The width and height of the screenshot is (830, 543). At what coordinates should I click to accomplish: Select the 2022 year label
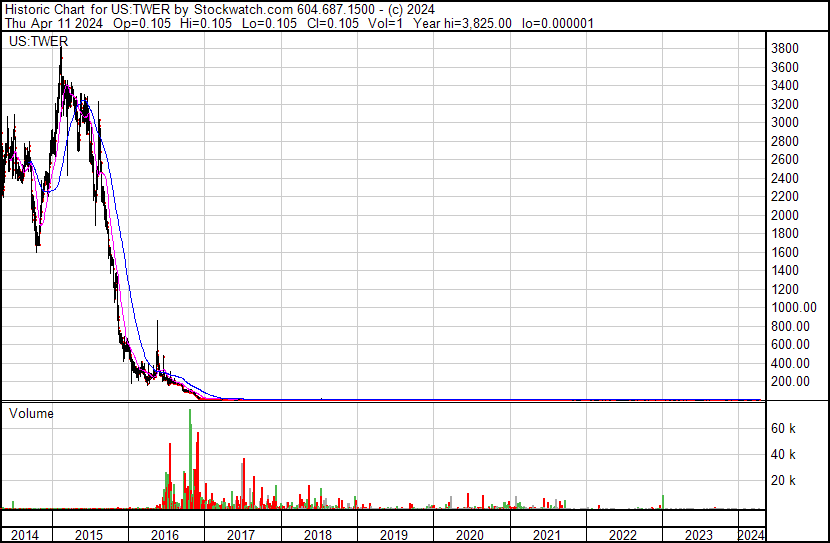623,535
